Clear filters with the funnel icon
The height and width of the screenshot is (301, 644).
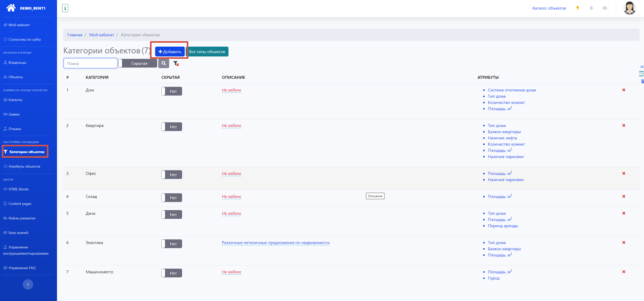pos(176,63)
